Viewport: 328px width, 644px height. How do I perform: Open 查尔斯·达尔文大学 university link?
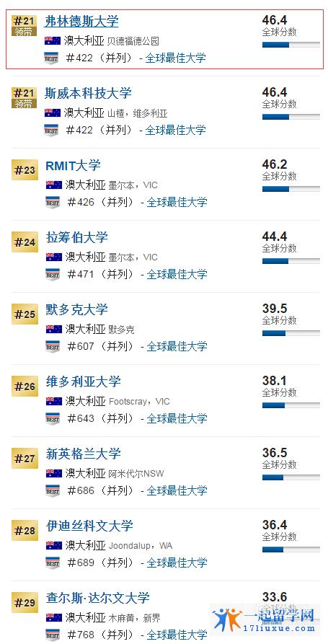point(98,598)
